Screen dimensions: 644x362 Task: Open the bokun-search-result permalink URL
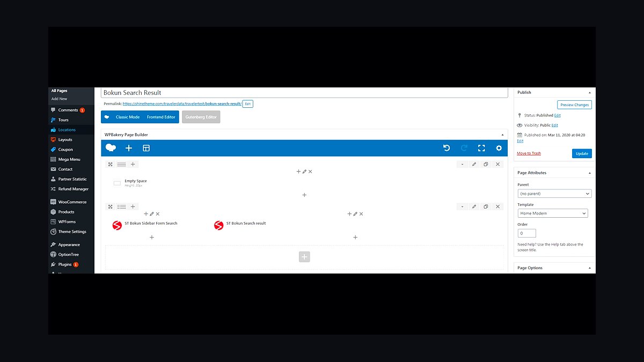(x=182, y=104)
